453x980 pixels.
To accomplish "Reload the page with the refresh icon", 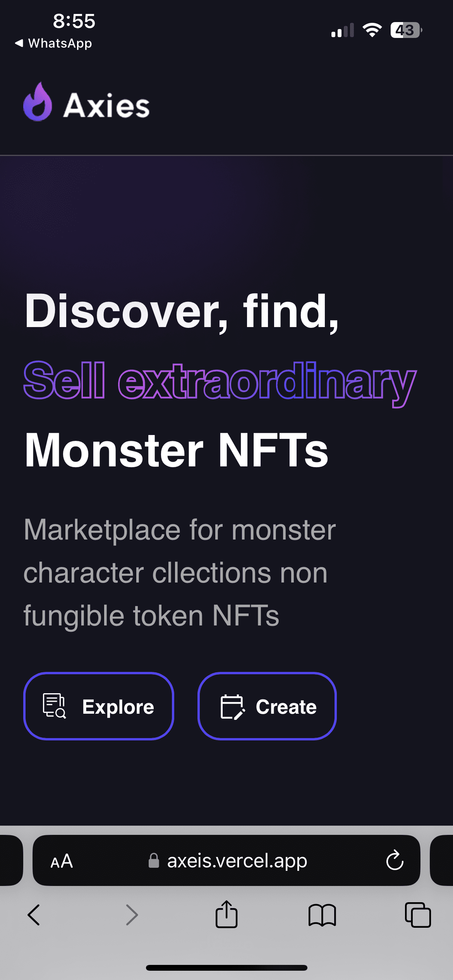I will [395, 860].
